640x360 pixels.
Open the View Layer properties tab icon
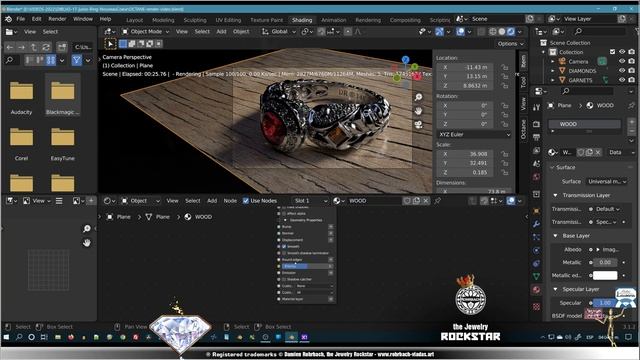coord(536,151)
